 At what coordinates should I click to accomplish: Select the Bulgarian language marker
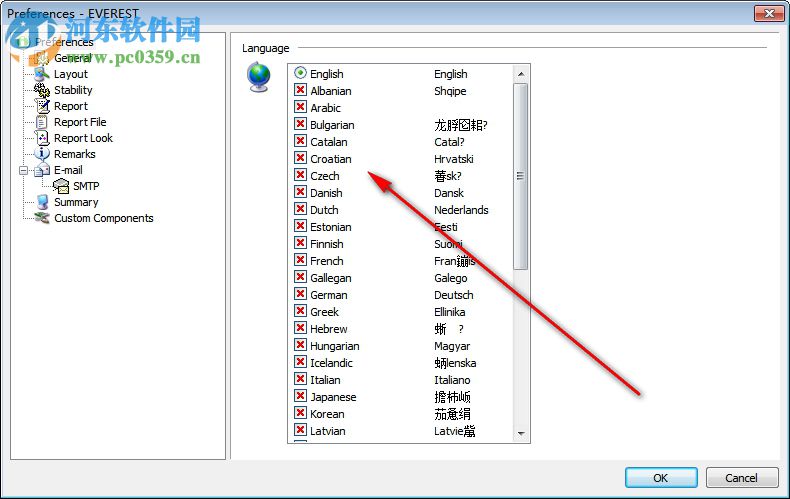pyautogui.click(x=300, y=124)
